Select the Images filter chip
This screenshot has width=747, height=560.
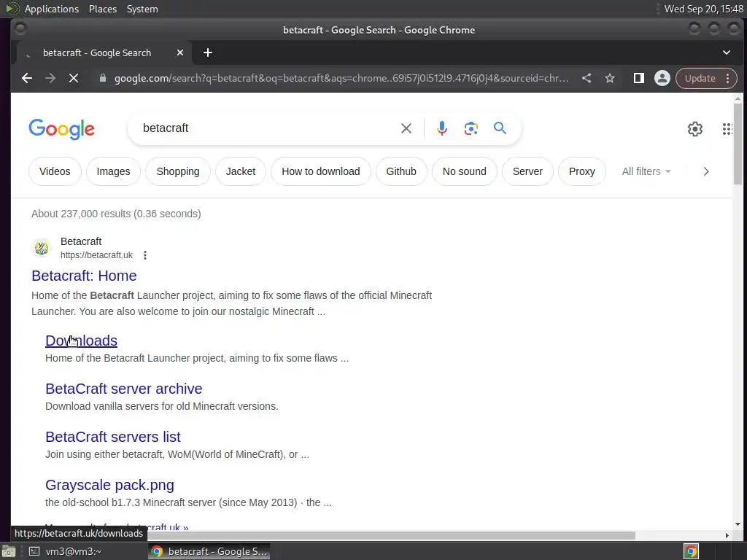(x=113, y=171)
